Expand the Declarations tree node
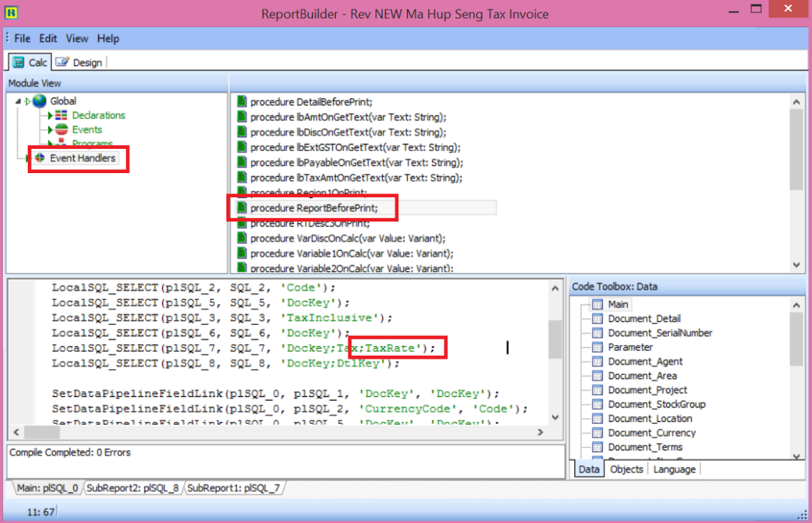812x523 pixels. point(50,116)
